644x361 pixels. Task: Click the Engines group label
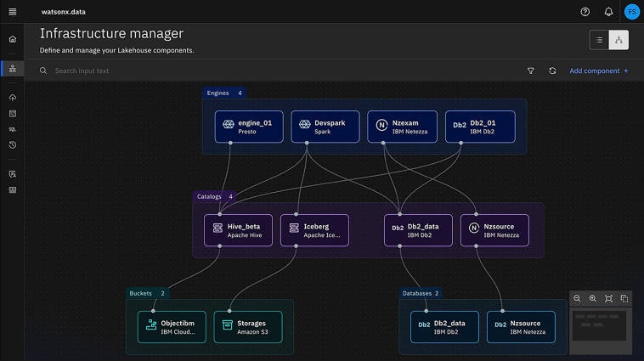223,93
